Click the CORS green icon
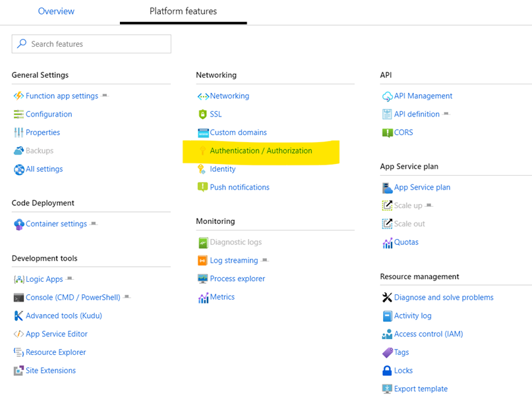The image size is (532, 399). tap(387, 133)
